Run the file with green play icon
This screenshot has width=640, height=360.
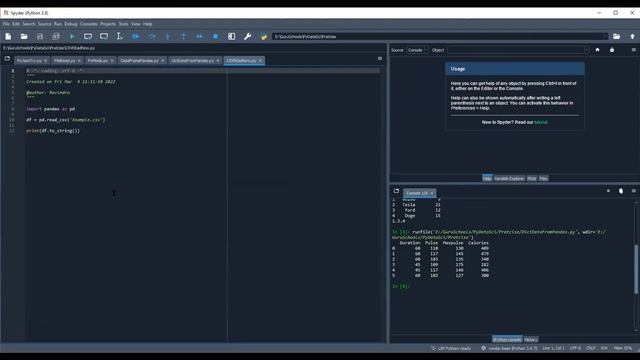coord(72,36)
